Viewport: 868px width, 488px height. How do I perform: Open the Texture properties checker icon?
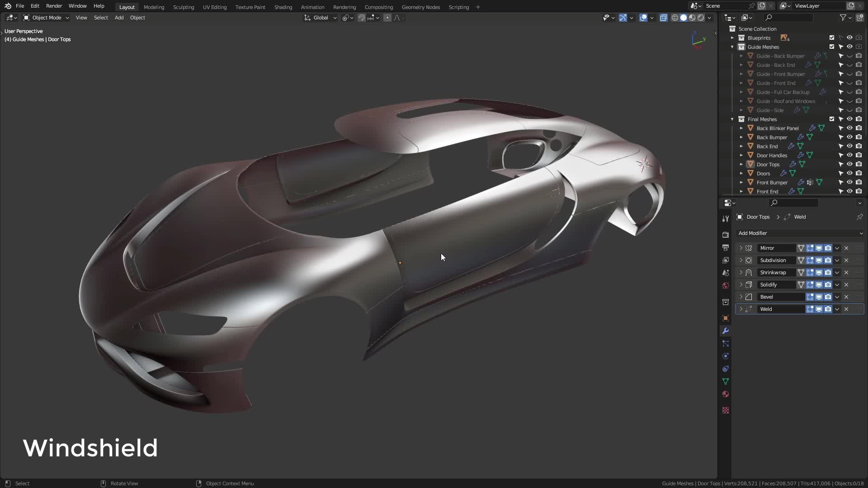point(726,410)
